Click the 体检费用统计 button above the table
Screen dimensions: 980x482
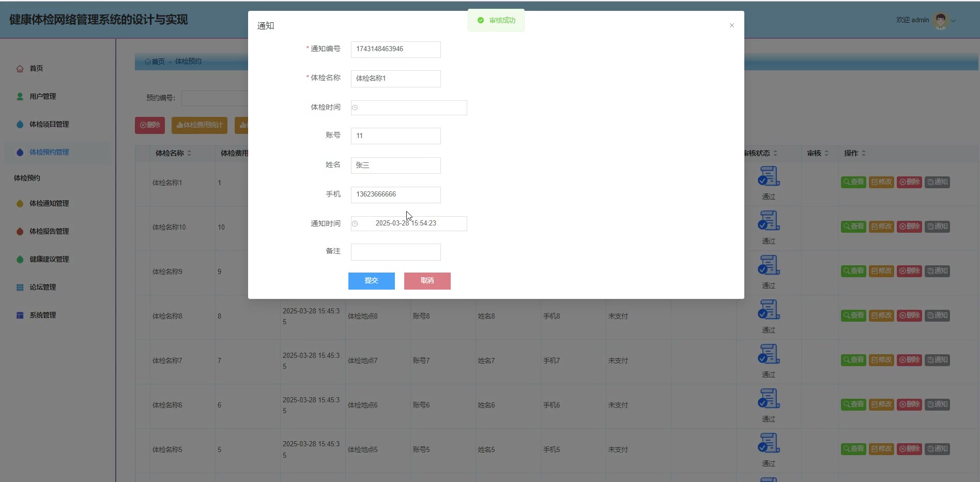(x=200, y=125)
